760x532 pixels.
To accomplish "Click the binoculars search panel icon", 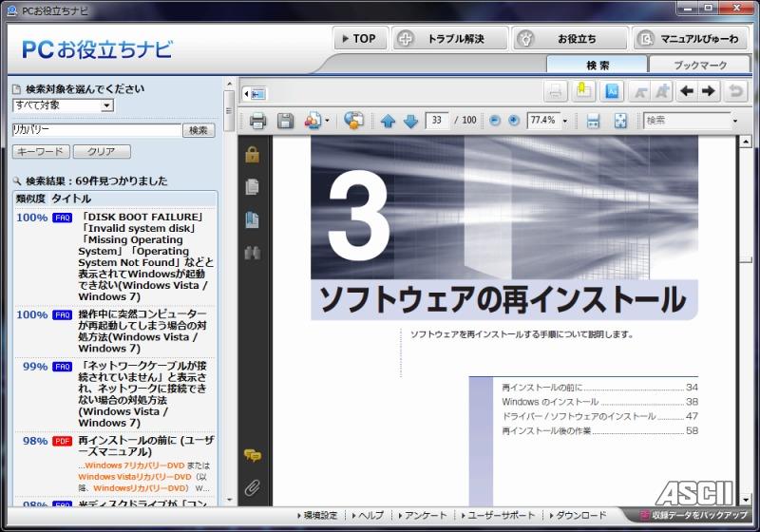I will (252, 253).
